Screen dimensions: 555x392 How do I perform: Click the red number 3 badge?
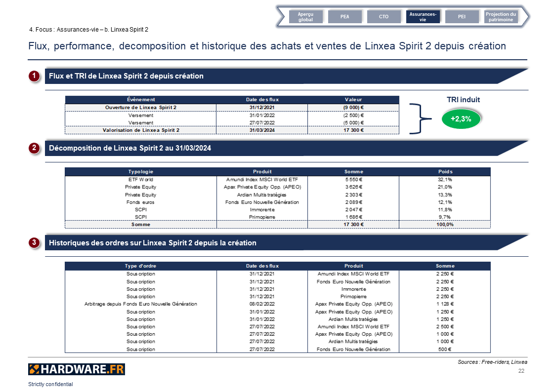coord(34,242)
